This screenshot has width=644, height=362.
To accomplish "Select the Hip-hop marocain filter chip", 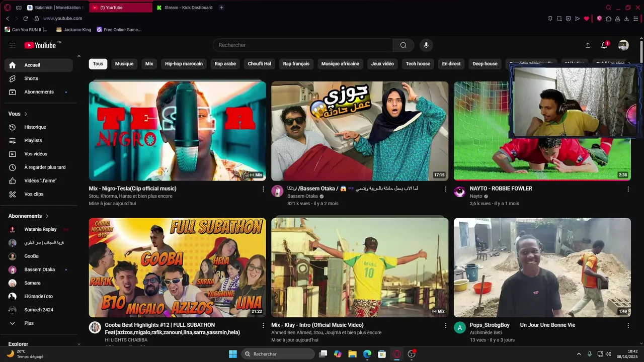I will coord(184,64).
